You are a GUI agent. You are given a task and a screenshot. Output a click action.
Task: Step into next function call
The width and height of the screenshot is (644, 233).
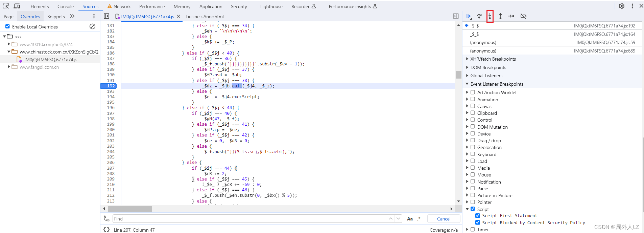[x=490, y=16]
